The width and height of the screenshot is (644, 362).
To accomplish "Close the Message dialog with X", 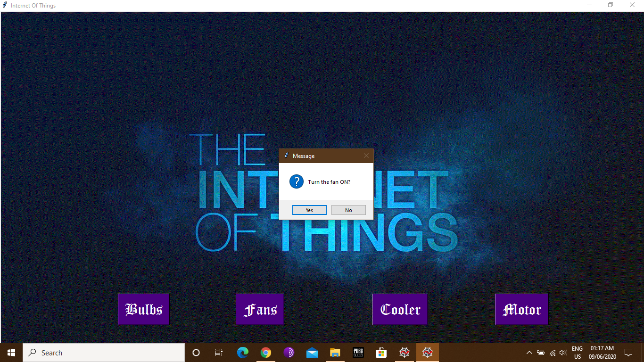I will pyautogui.click(x=366, y=156).
